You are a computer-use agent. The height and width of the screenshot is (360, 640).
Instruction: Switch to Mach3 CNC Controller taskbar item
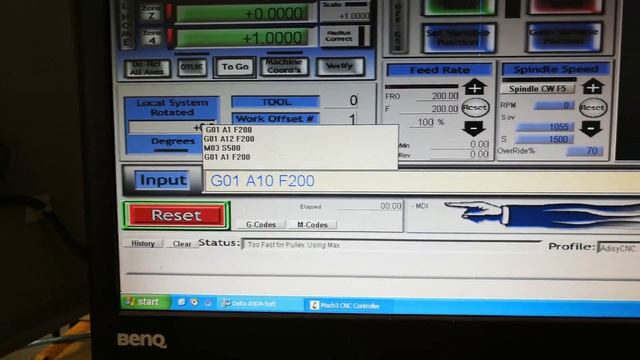tap(349, 305)
